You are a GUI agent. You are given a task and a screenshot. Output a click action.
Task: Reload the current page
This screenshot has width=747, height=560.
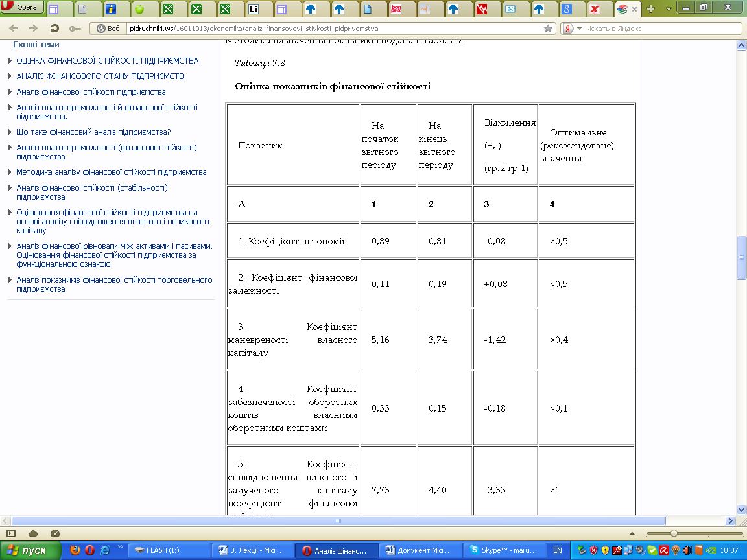54,29
